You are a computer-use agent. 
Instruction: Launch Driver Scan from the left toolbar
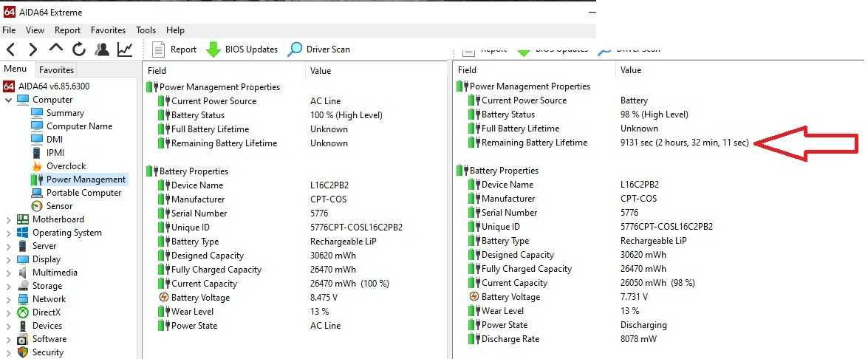[319, 49]
